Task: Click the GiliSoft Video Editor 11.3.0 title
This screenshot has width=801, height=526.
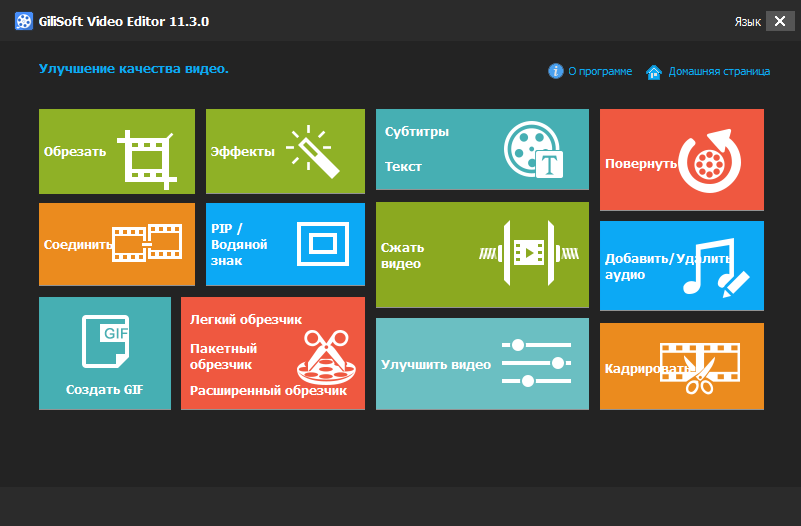Action: coord(124,21)
